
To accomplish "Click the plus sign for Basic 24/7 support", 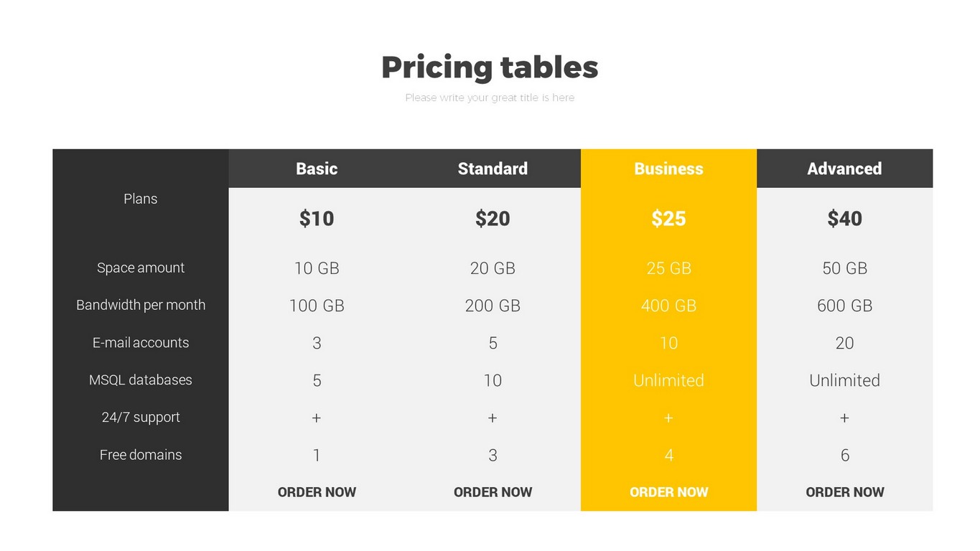I will tap(317, 418).
